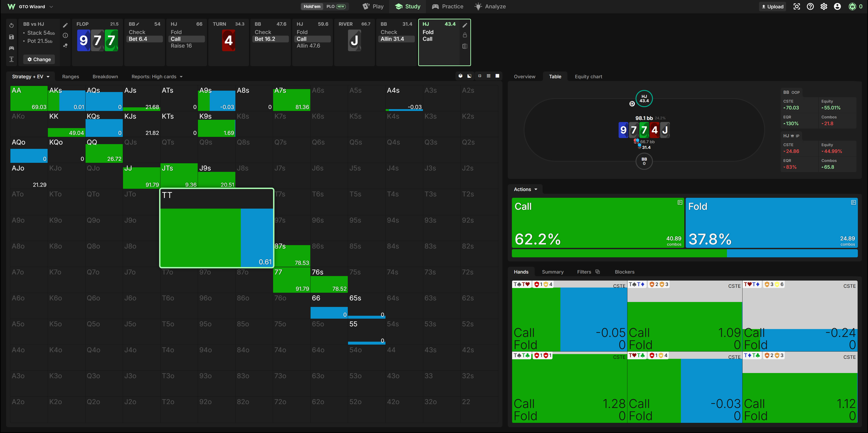Click the three-dots cluster icon under info
The width and height of the screenshot is (868, 433).
[x=65, y=46]
